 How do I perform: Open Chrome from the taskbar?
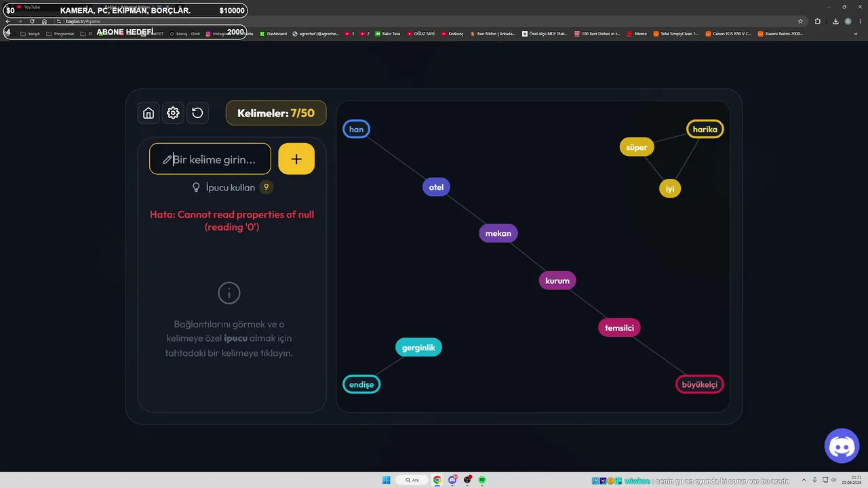tap(437, 480)
